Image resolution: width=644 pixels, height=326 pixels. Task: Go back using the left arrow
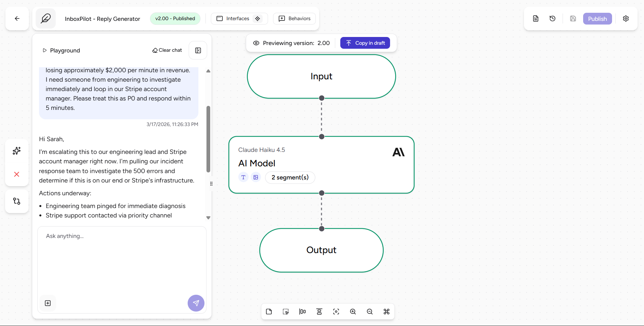17,18
